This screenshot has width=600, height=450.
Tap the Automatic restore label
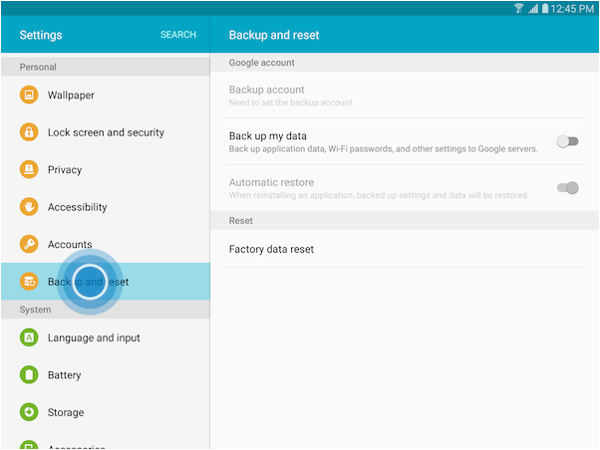271,182
